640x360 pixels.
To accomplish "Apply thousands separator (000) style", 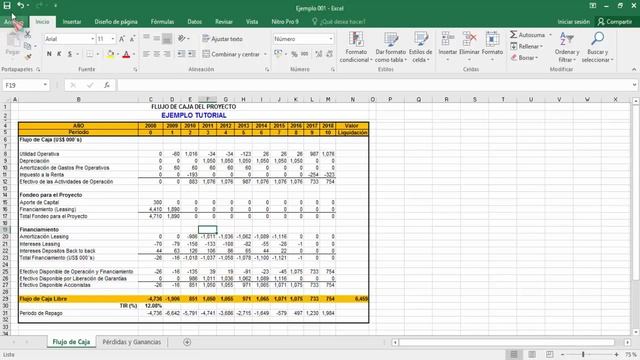I will (304, 54).
